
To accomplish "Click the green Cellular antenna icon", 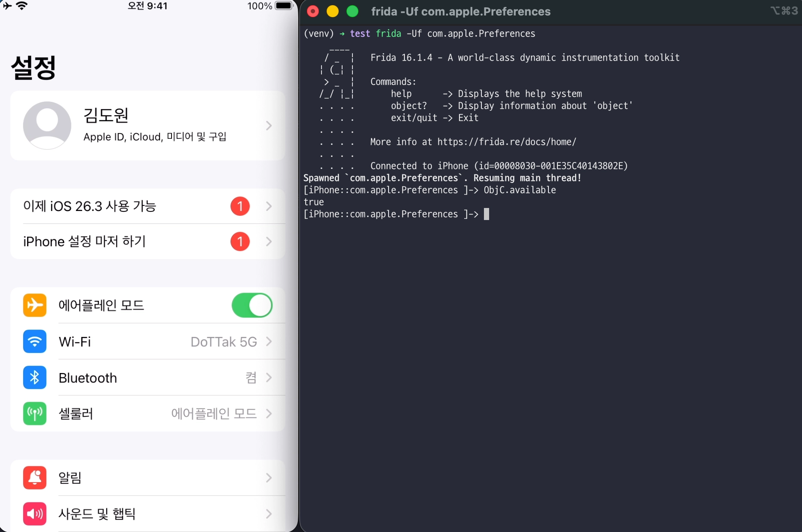I will click(35, 413).
